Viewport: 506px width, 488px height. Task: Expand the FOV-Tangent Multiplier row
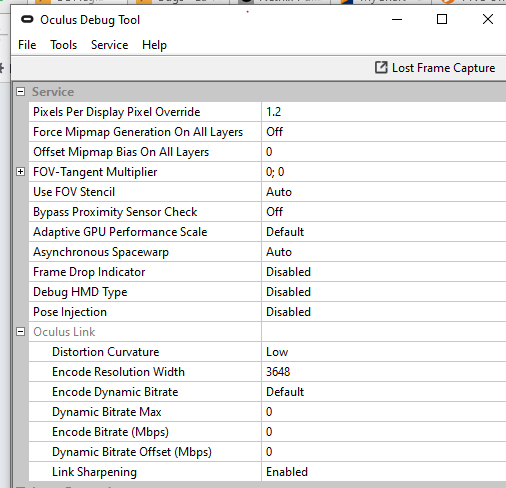21,172
